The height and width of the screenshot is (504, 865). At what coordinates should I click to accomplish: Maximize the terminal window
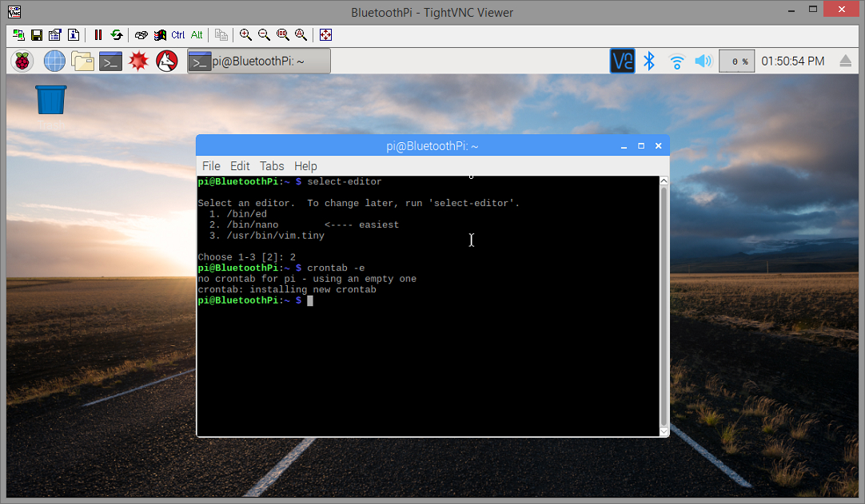tap(641, 146)
